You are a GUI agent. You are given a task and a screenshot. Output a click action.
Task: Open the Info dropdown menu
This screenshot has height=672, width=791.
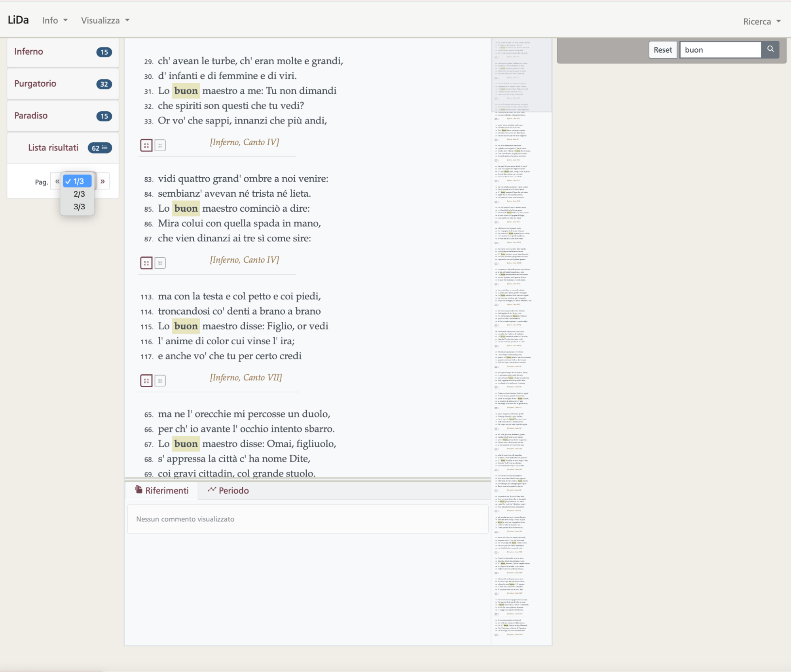pyautogui.click(x=55, y=20)
